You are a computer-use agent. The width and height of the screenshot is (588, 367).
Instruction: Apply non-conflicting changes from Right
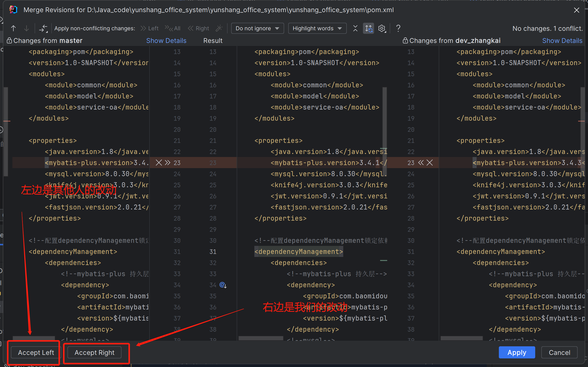click(199, 28)
